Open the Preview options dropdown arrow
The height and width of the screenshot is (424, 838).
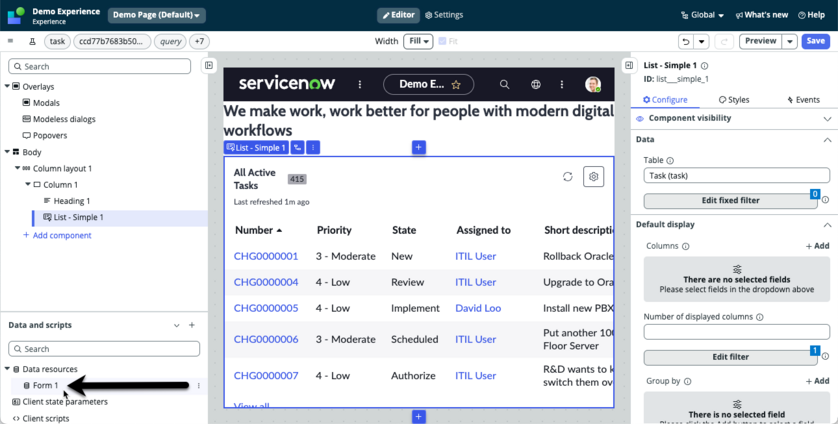pos(790,41)
